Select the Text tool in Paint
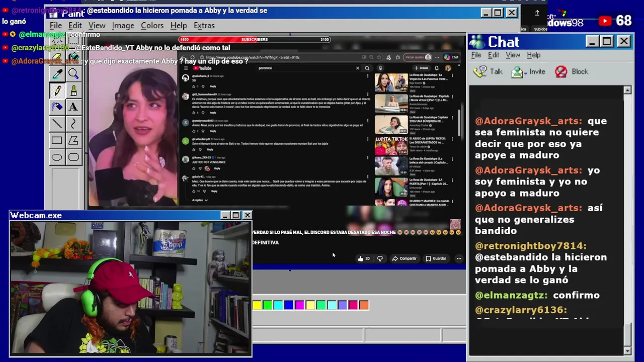 coord(73,107)
